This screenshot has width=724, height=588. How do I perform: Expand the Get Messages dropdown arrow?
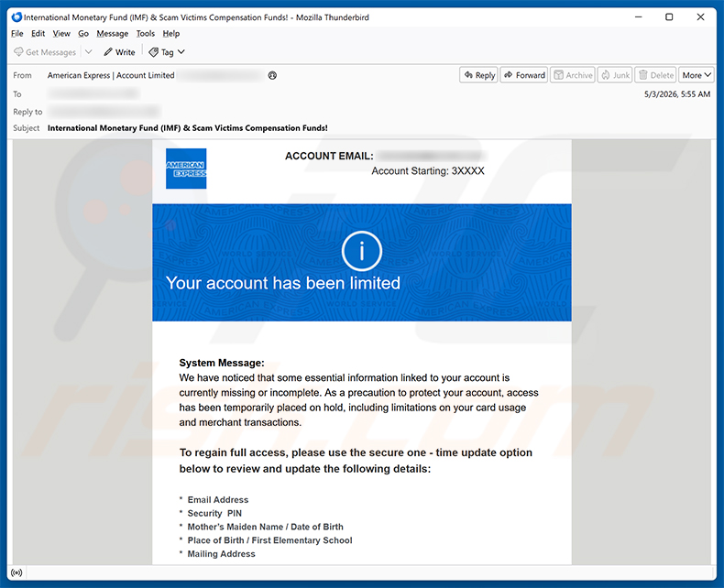point(89,52)
